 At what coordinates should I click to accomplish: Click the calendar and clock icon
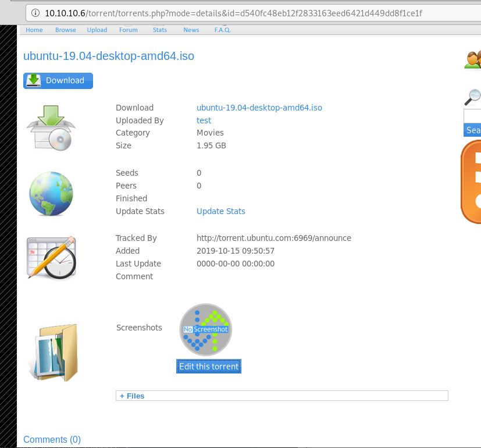[51, 257]
